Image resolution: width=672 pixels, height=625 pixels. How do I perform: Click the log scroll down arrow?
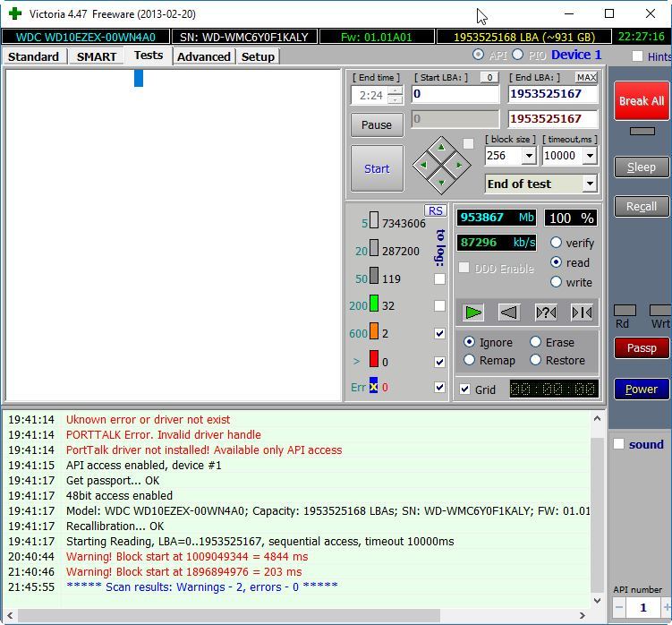(597, 601)
